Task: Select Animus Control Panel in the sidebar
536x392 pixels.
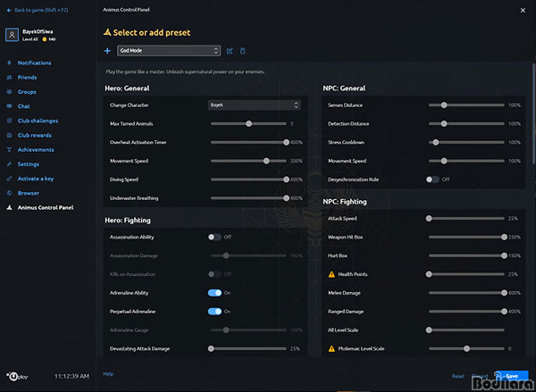Action: [x=46, y=207]
